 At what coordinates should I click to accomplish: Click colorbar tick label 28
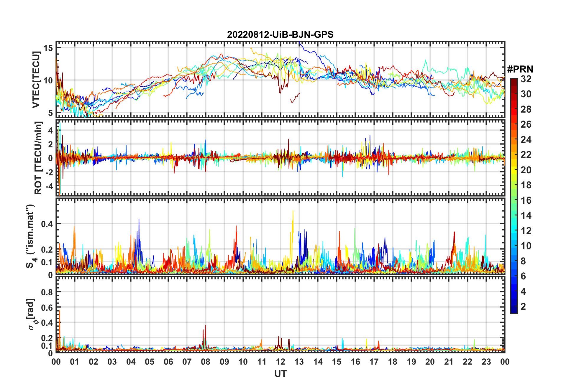pos(526,109)
